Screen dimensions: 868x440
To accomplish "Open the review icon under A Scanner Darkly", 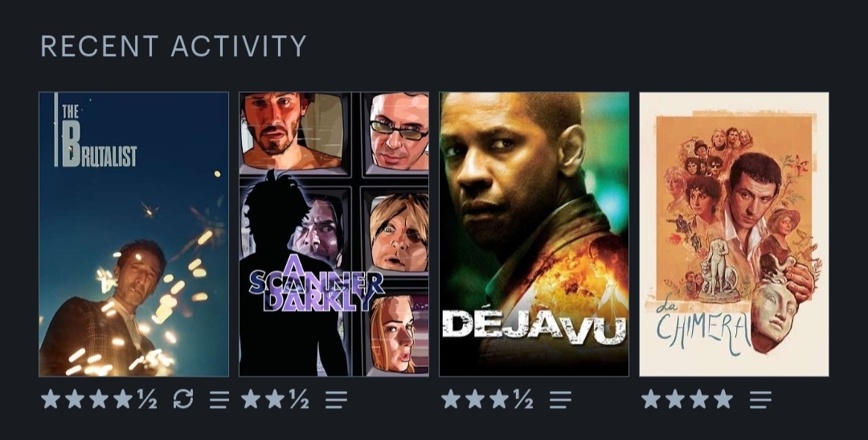I will tap(336, 400).
